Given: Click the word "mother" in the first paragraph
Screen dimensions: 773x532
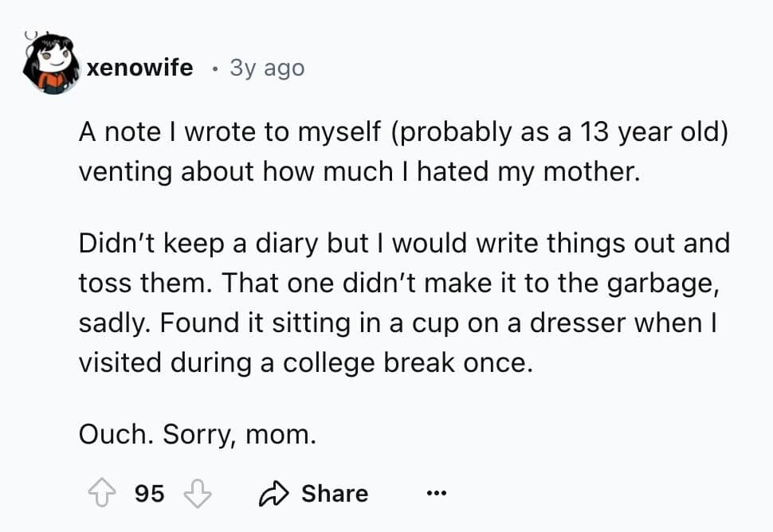Looking at the screenshot, I should pos(590,172).
